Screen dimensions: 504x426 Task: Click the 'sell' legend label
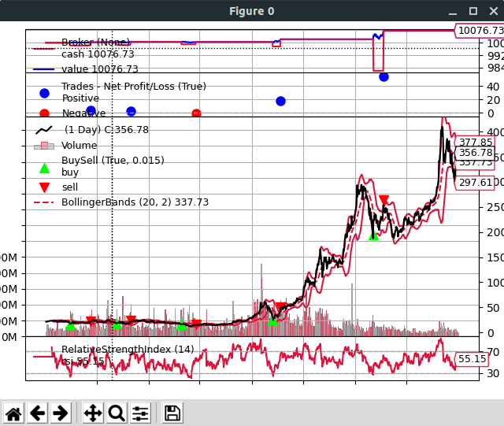[70, 187]
